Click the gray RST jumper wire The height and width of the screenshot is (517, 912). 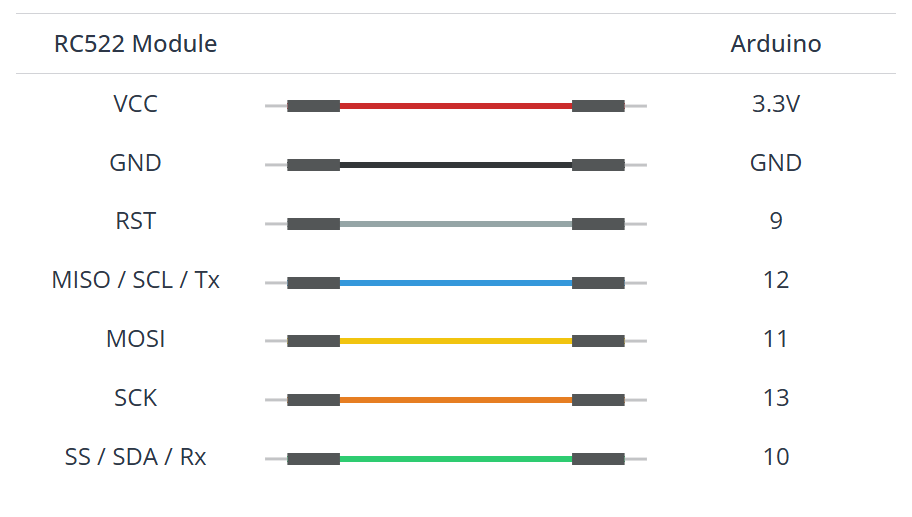pyautogui.click(x=456, y=223)
